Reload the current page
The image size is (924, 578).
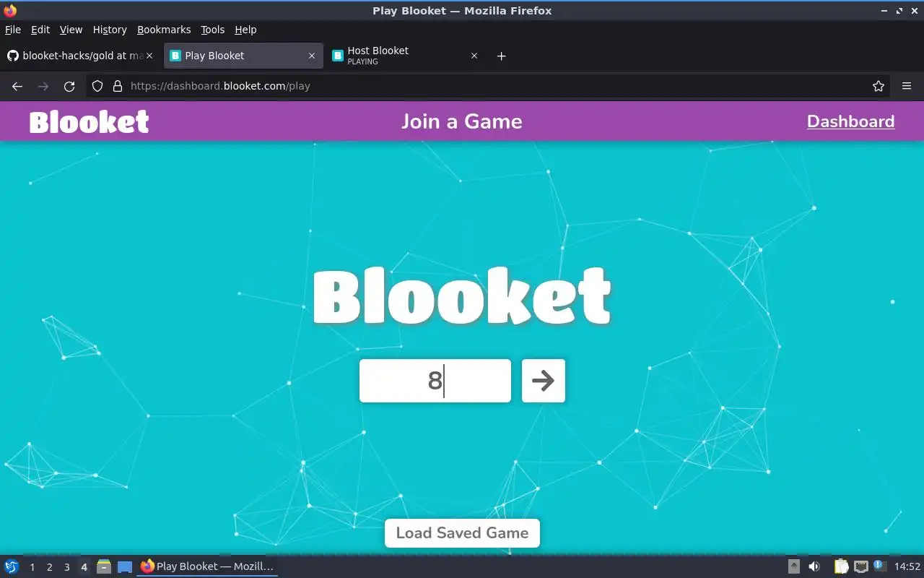[x=69, y=86]
